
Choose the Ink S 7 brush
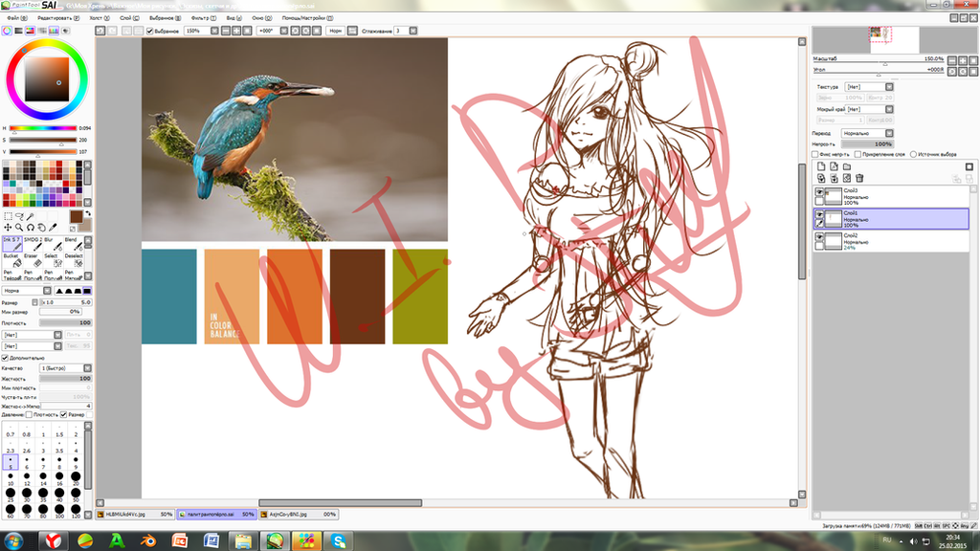pos(12,244)
